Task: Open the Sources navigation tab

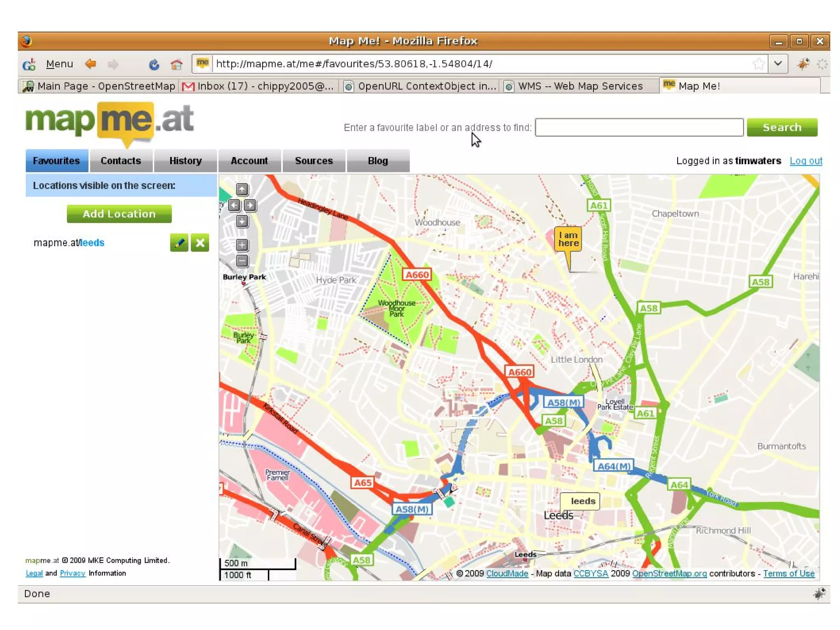Action: tap(314, 161)
